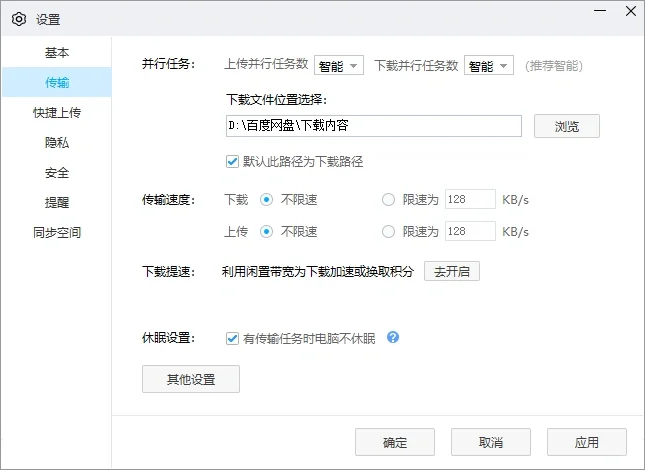Open the 上传并行任务数 dropdown

pyautogui.click(x=339, y=65)
